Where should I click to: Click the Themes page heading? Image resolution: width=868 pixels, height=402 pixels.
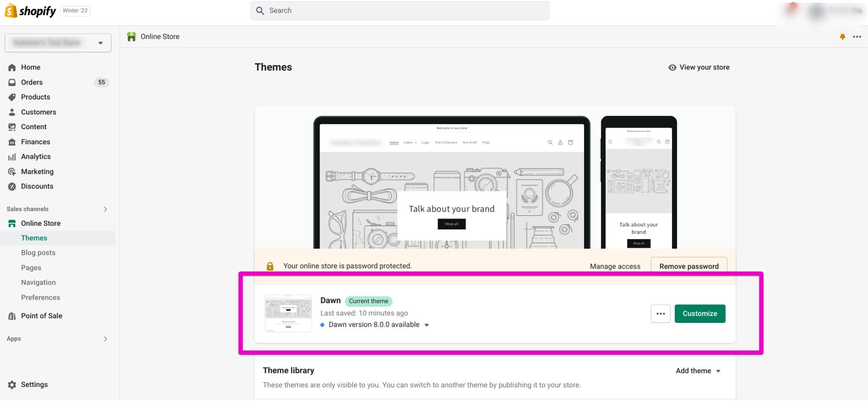pos(273,67)
